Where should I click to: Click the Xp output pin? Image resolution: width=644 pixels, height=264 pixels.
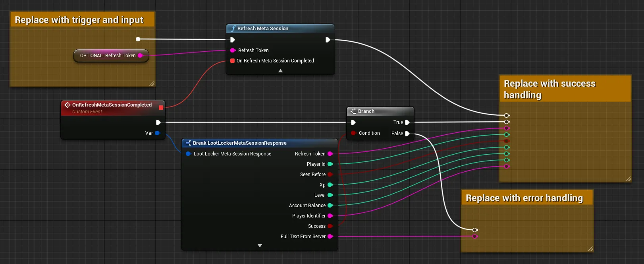point(330,185)
